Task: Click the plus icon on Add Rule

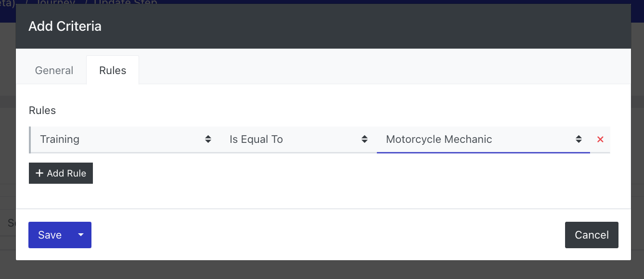Action: click(39, 173)
